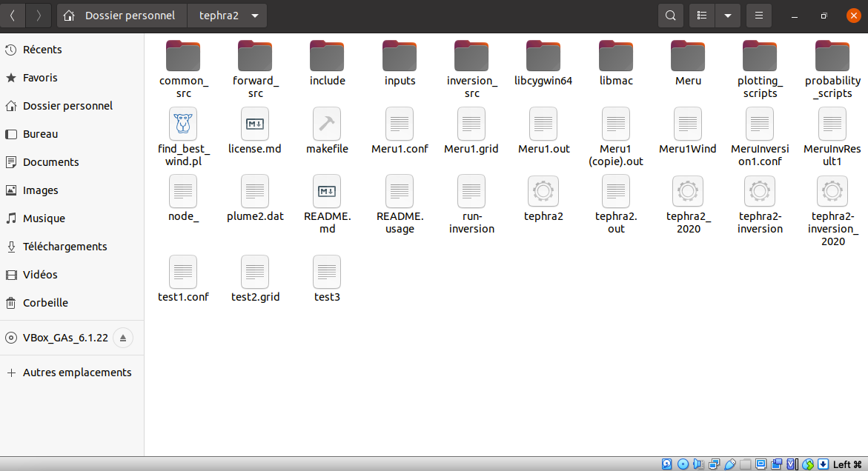Open Récents in the sidebar
Image resolution: width=868 pixels, height=471 pixels.
click(x=42, y=50)
